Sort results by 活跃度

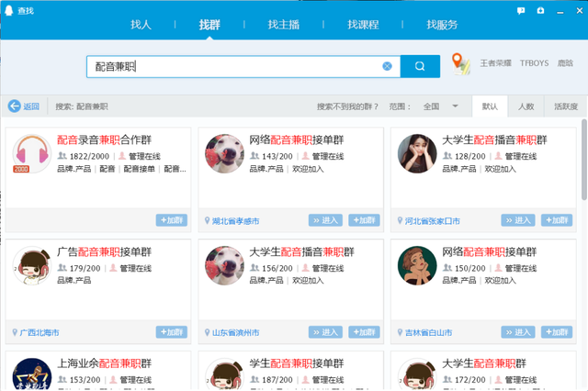tap(566, 106)
